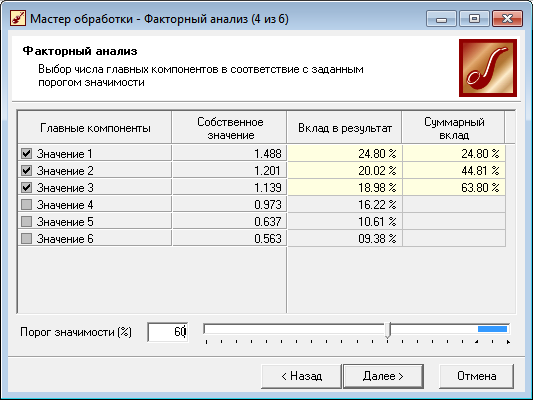The image size is (533, 400).
Task: Select the Значение 6 row label
Action: (x=65, y=239)
